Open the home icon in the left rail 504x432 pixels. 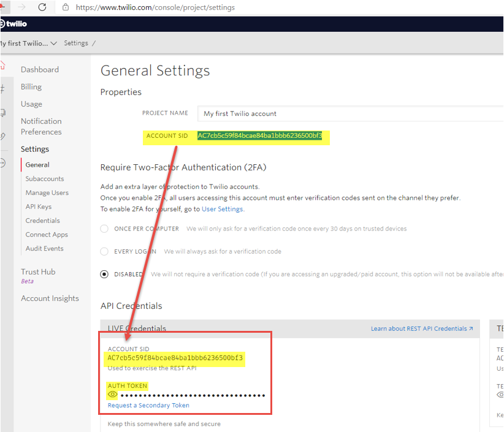2,66
